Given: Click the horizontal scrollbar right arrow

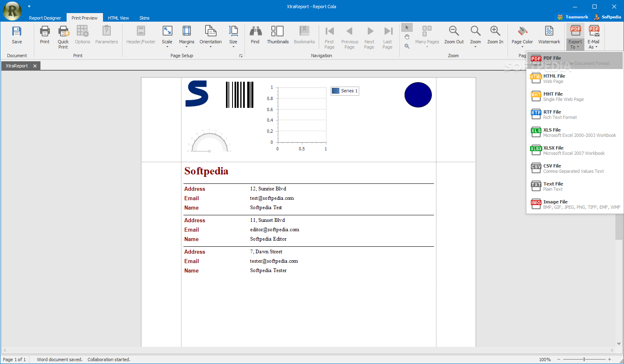Looking at the screenshot, I should click(x=612, y=350).
